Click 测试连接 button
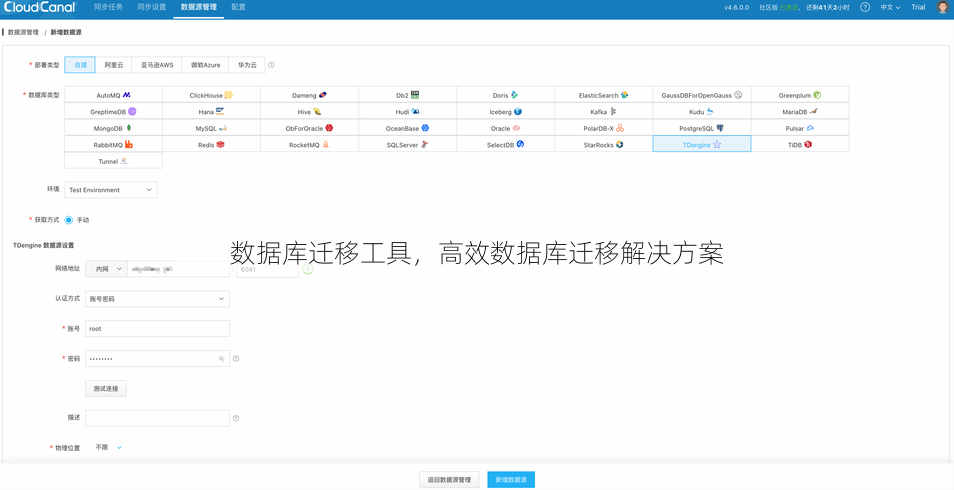Viewport: 954px width, 490px height. pos(106,388)
